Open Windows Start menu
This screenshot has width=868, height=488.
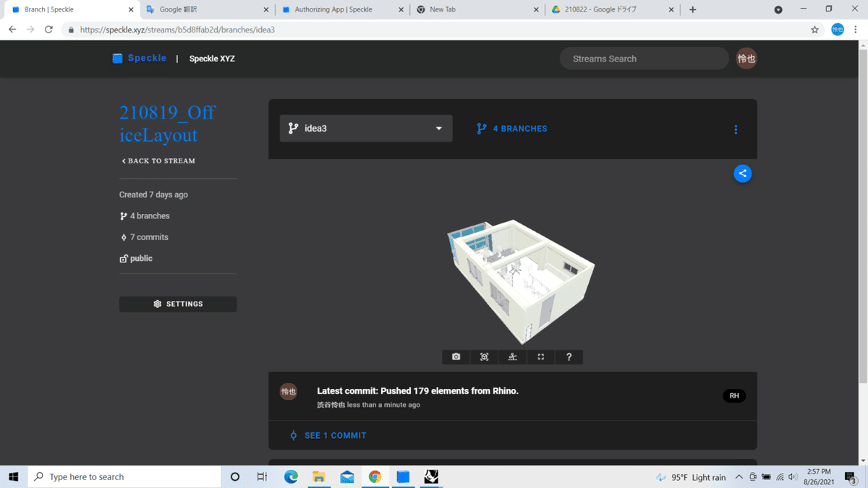click(x=13, y=476)
